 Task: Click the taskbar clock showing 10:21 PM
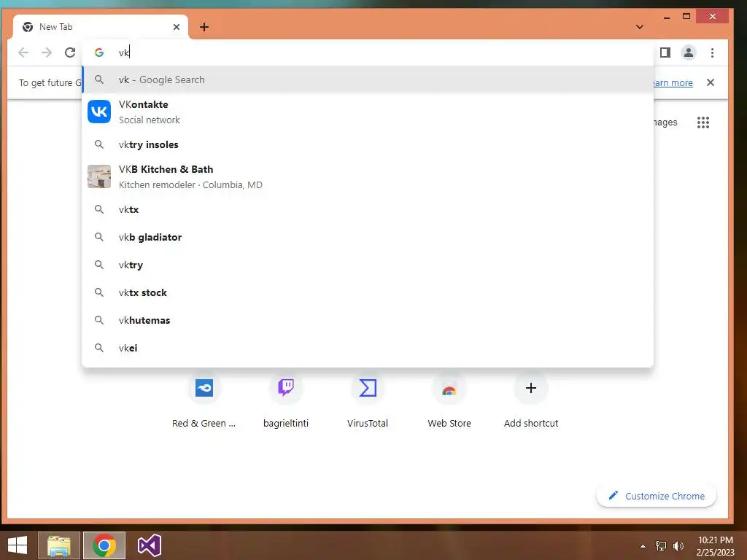tap(716, 545)
